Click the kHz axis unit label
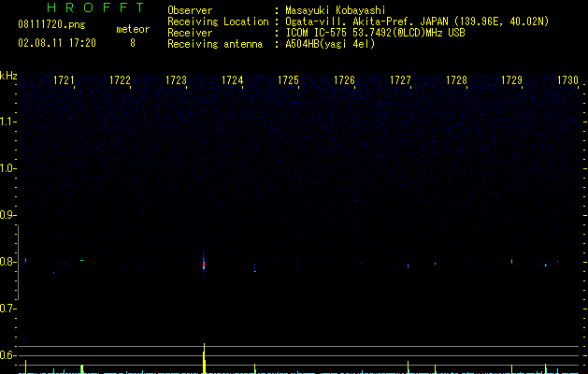588x374 pixels. pos(8,76)
